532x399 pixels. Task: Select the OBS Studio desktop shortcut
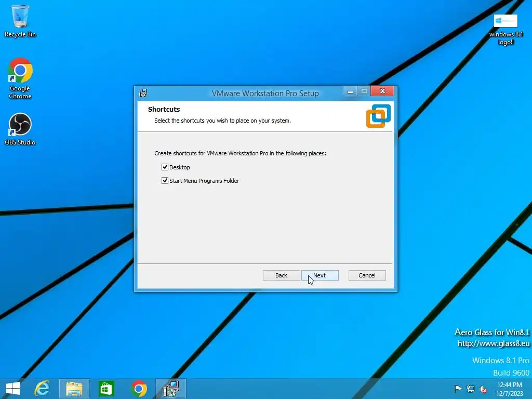coord(20,129)
